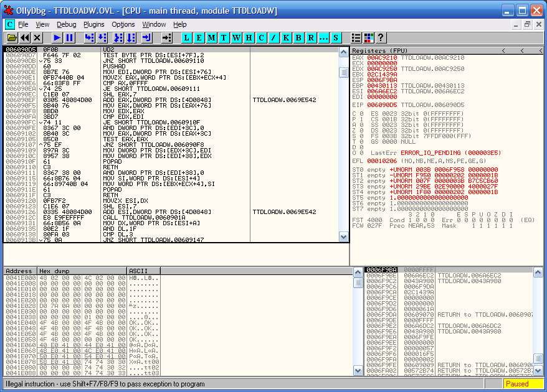Open appearance options with the color grid icon
The height and width of the screenshot is (392, 547).
click(368, 37)
